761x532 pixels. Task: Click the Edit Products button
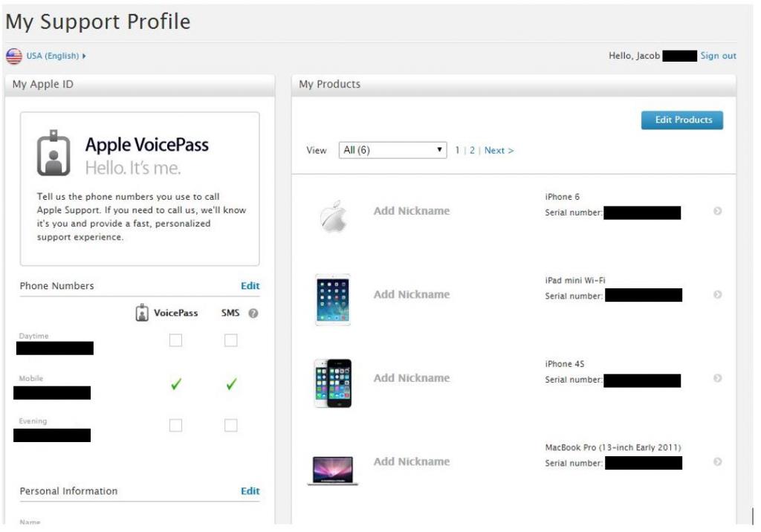click(682, 120)
